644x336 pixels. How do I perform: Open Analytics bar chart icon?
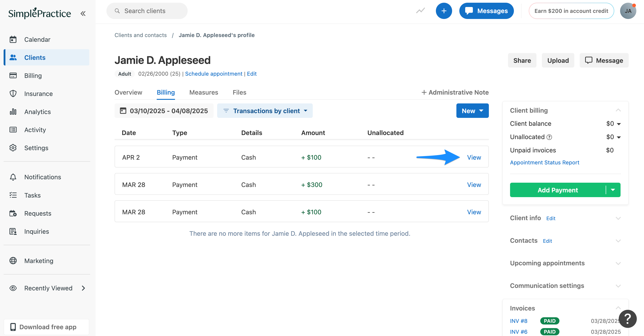point(13,112)
